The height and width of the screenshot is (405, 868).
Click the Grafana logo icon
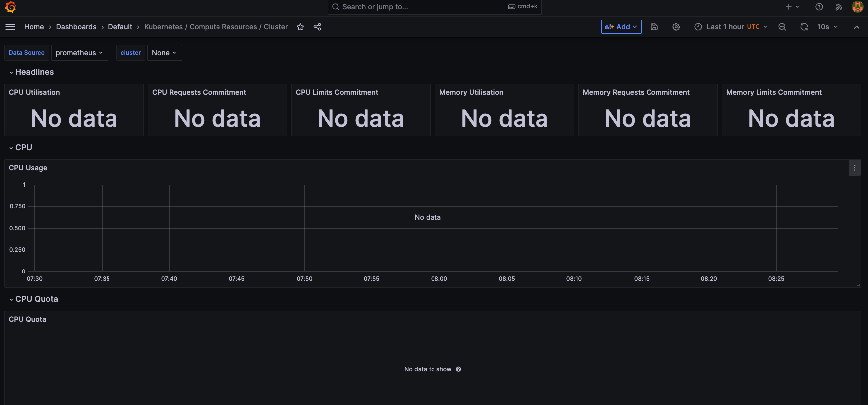[10, 7]
